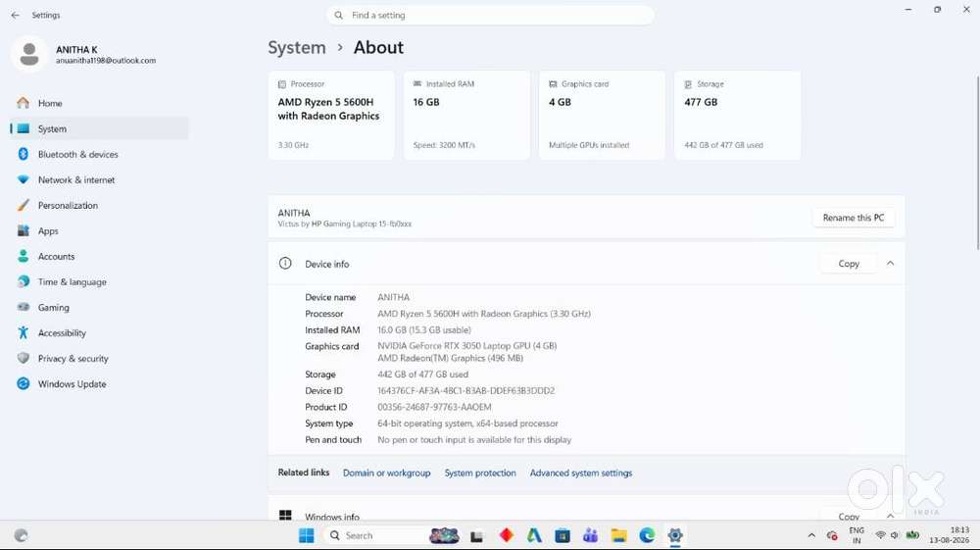Open the Installed RAM summary card

466,115
